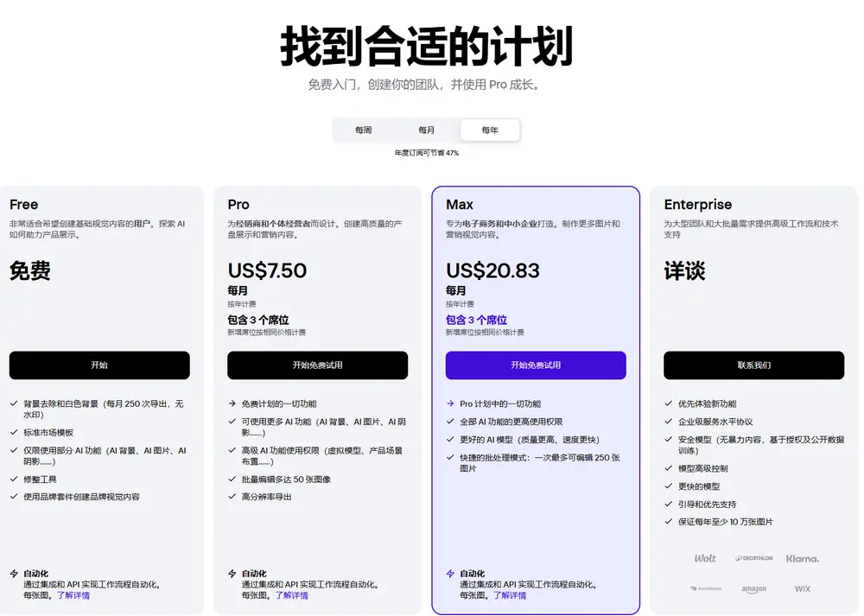Click the Decathlon brand logo
Screen dimensions: 864x616
point(753,558)
